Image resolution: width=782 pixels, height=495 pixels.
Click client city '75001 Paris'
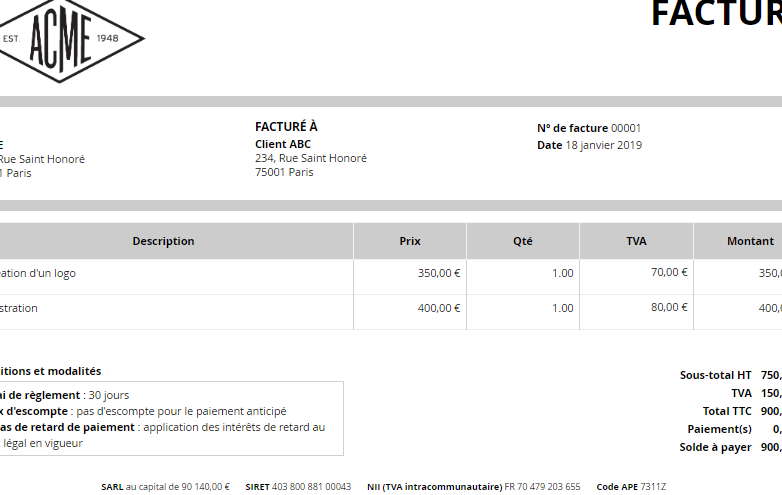click(284, 172)
